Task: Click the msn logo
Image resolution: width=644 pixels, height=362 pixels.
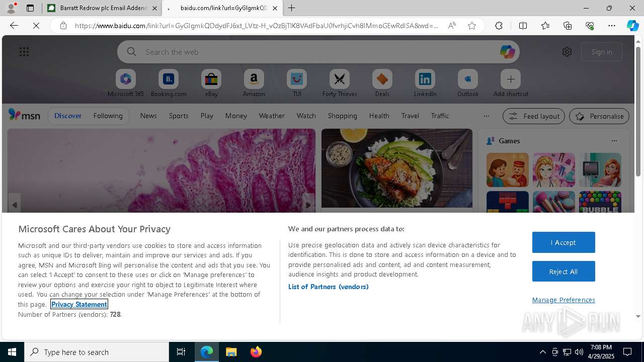Action: 24,115
